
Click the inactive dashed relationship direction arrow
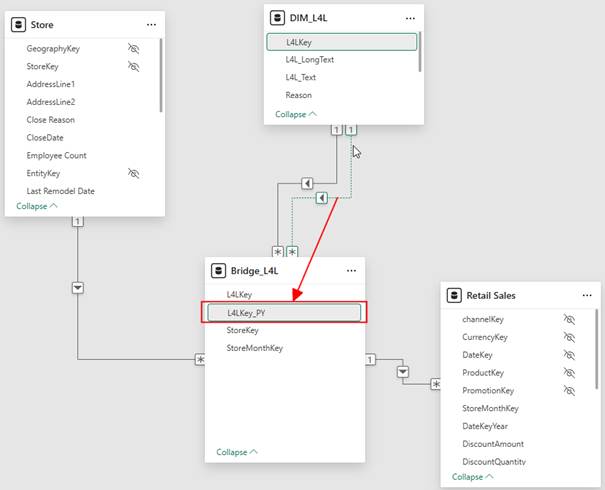(x=321, y=198)
